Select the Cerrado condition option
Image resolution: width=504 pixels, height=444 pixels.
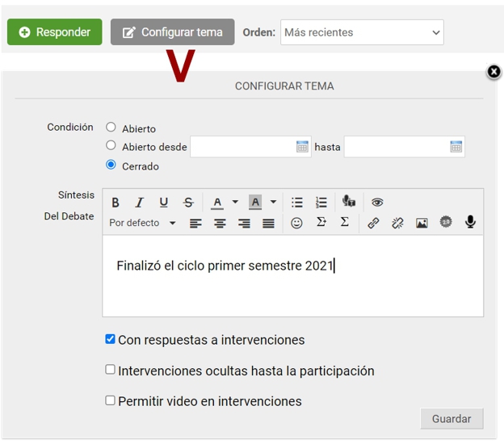(111, 165)
